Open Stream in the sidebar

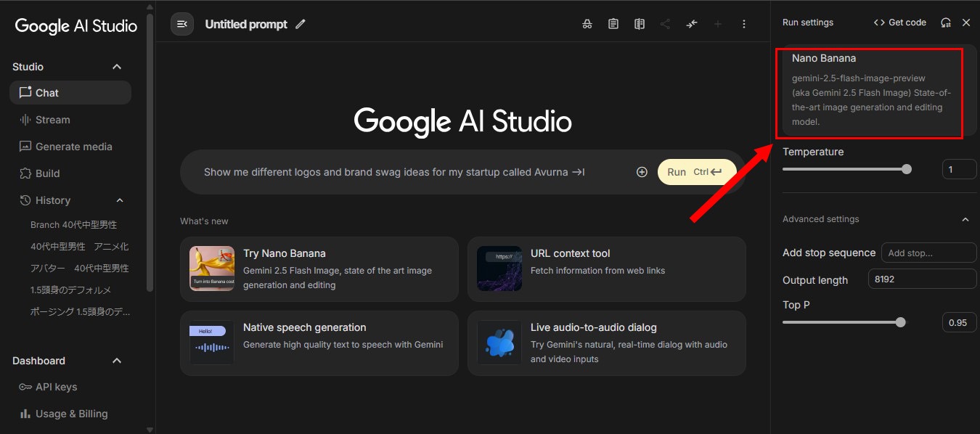pyautogui.click(x=52, y=120)
